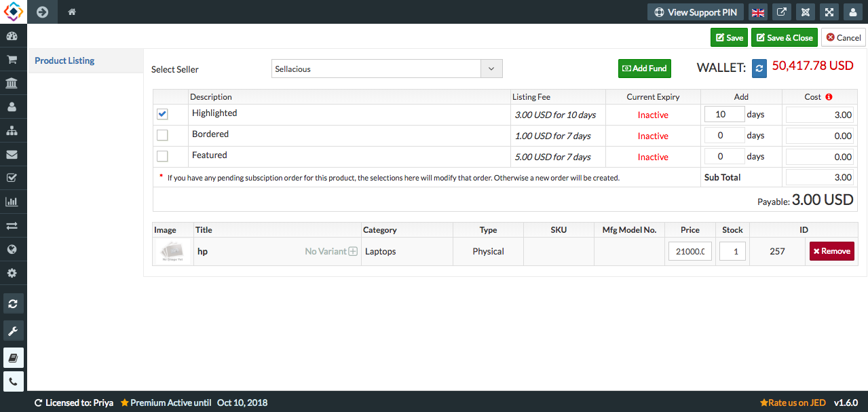868x412 pixels.
Task: Click the Inactive status for Highlighted
Action: coord(653,115)
